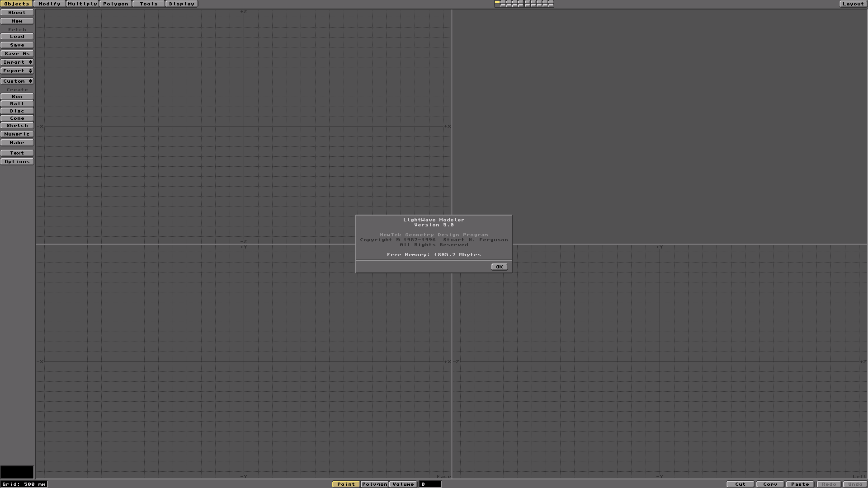The image size is (868, 488).
Task: Click the preview swatch below the sidebar
Action: [x=17, y=472]
